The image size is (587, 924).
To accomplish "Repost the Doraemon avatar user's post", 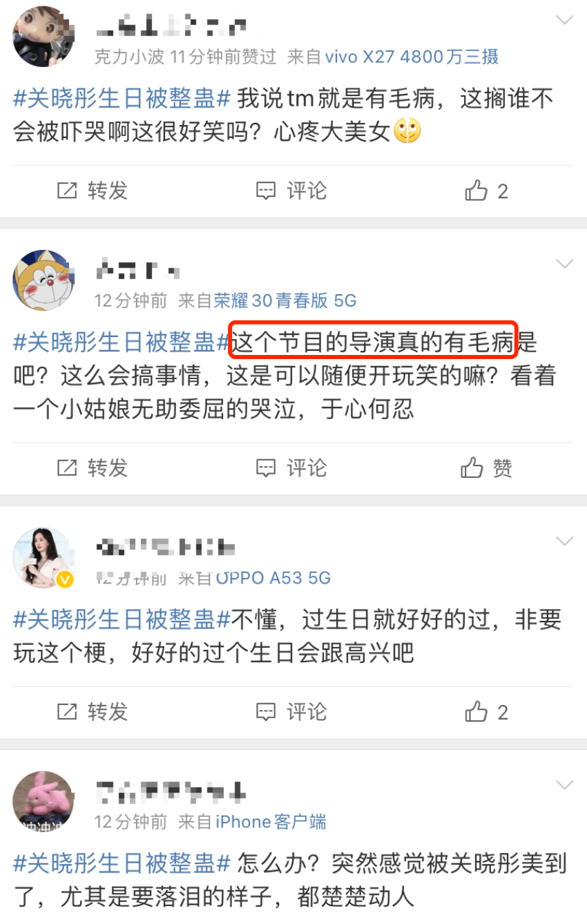I will [x=93, y=468].
